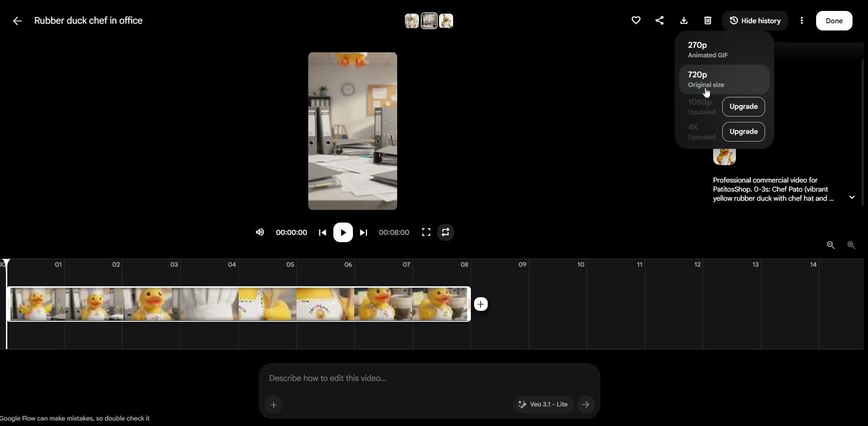Click the history panel scrollbar
The height and width of the screenshot is (426, 868).
point(863,132)
